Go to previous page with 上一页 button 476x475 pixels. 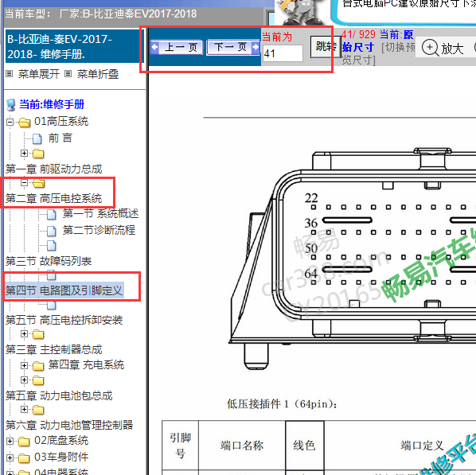177,48
